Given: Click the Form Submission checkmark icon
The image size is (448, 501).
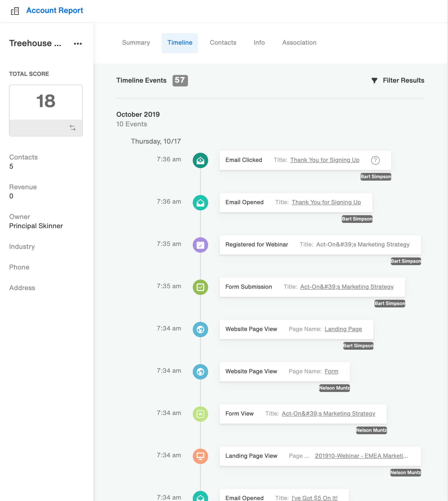Looking at the screenshot, I should 200,287.
